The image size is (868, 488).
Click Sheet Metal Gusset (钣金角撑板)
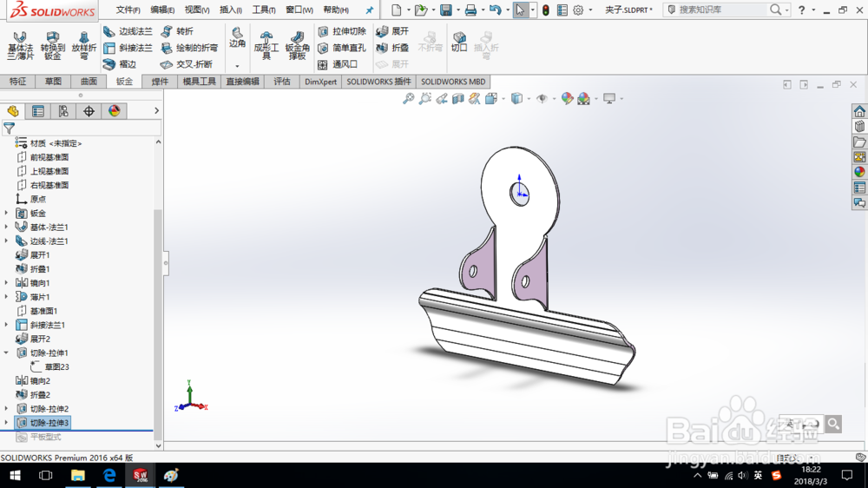pyautogui.click(x=297, y=45)
